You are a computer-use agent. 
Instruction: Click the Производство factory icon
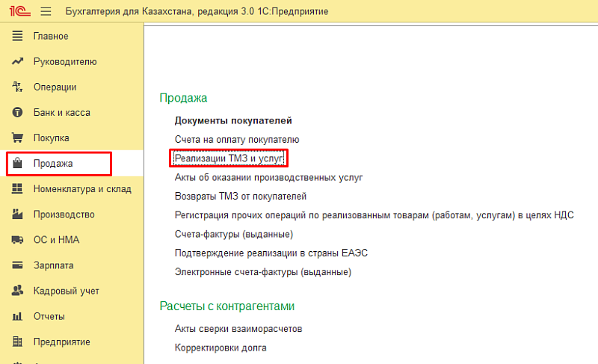point(18,215)
